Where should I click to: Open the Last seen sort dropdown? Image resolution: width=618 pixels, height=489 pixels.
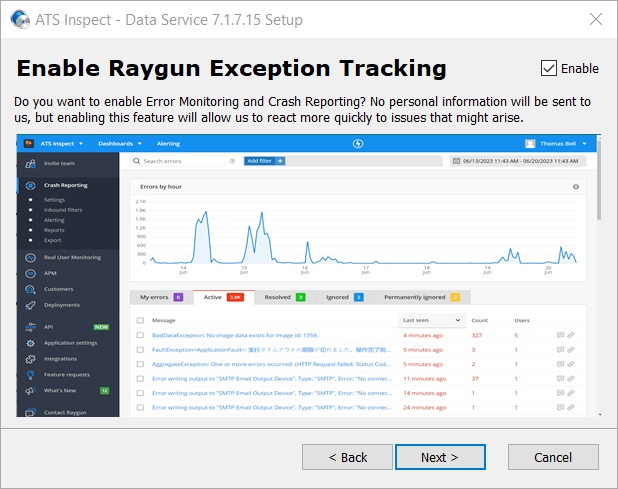[432, 320]
